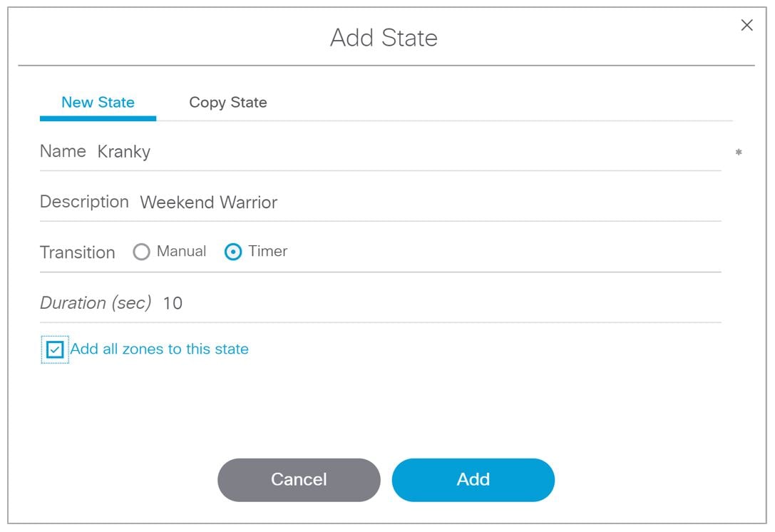Uncheck the Add all zones checkbox
This screenshot has height=532, width=775.
tap(55, 349)
